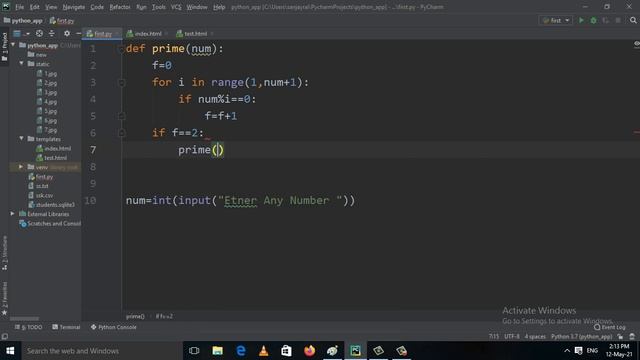Image resolution: width=640 pixels, height=360 pixels.
Task: Open Project panel settings gear
Action: [67, 33]
